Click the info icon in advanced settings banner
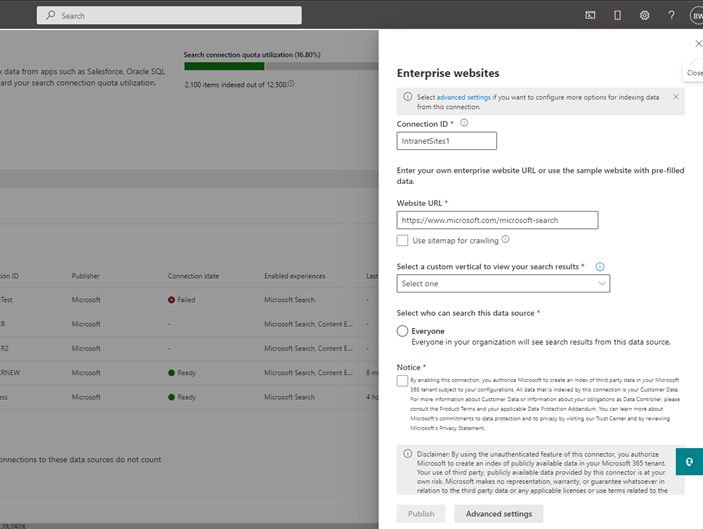This screenshot has height=529, width=703. tap(407, 97)
